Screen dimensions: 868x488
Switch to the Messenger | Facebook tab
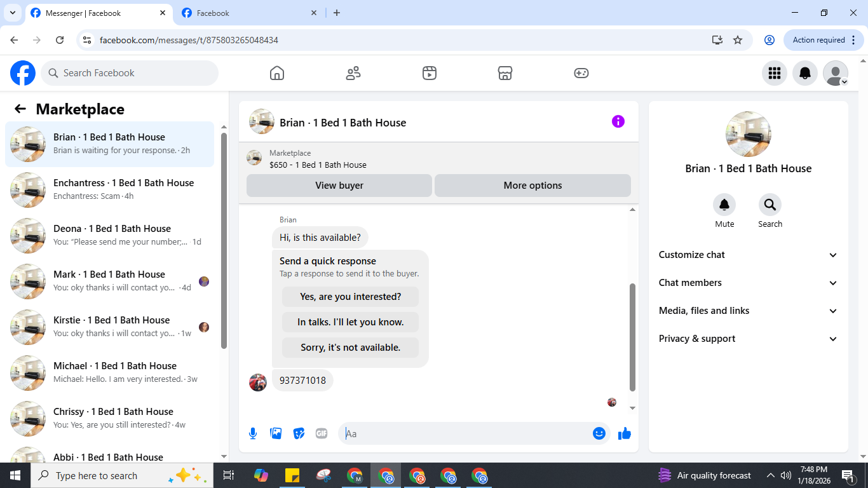tap(98, 13)
